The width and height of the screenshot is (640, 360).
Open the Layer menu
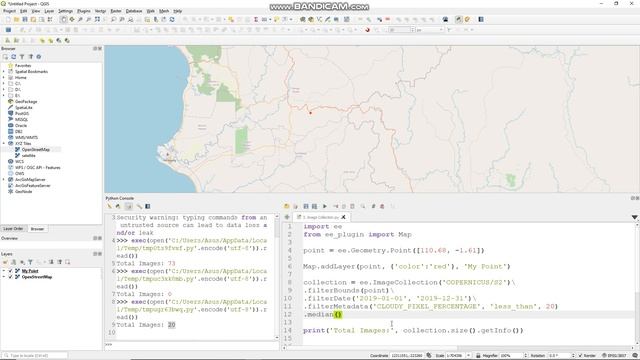[49, 11]
